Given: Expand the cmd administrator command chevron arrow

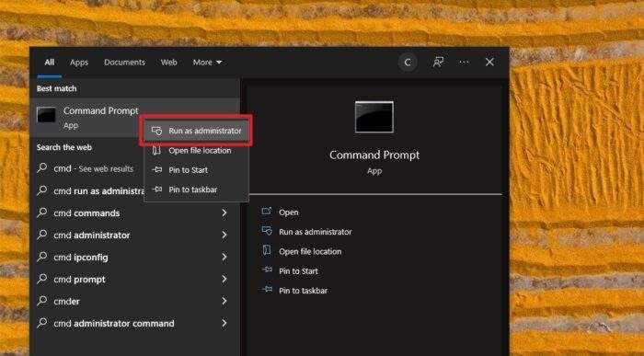Looking at the screenshot, I should coord(224,323).
